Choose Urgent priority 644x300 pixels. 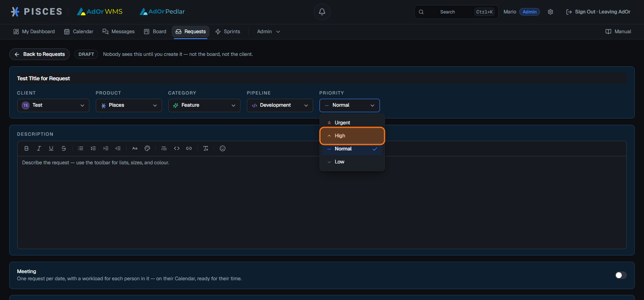point(352,123)
